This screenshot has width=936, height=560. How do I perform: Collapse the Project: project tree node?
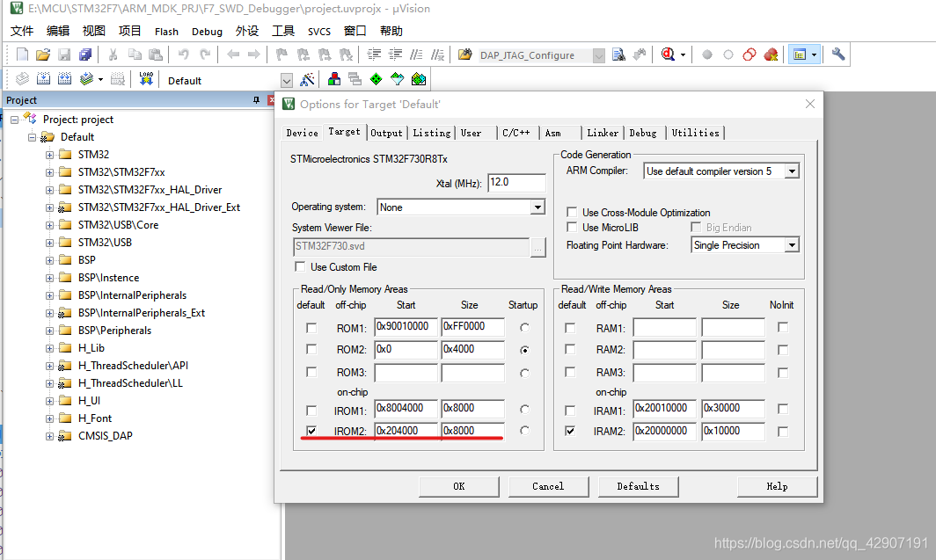(x=14, y=120)
